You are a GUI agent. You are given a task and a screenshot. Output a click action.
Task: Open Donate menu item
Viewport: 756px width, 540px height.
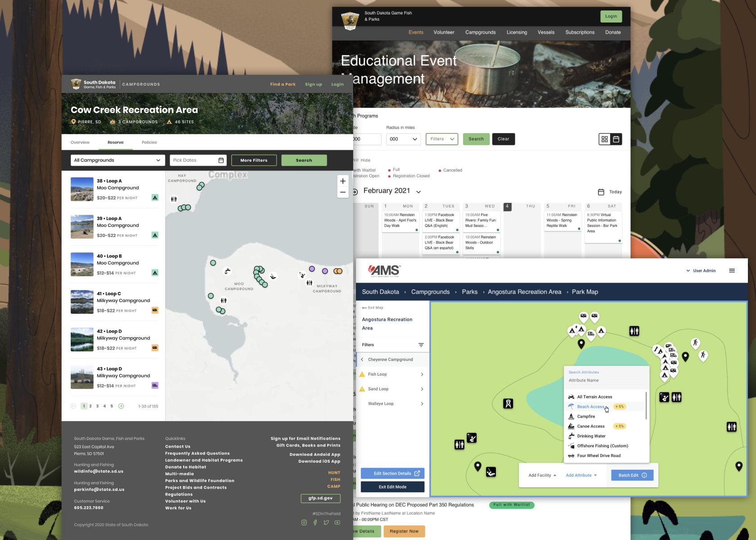613,32
